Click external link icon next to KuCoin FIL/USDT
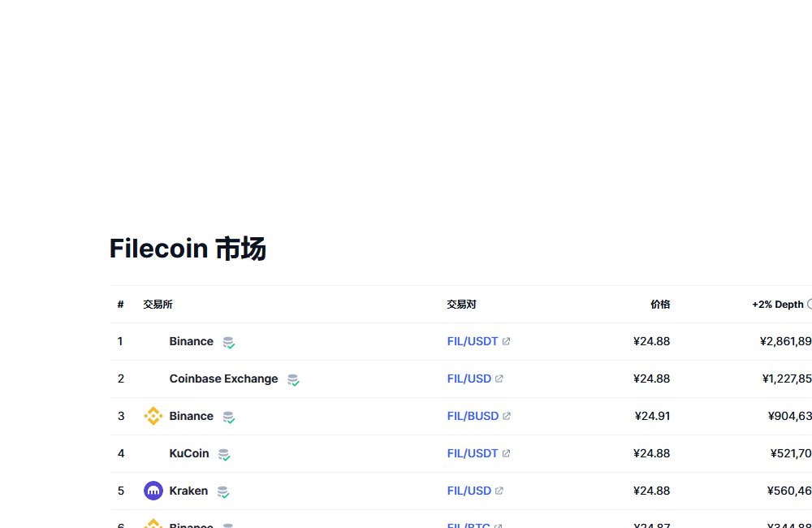The width and height of the screenshot is (812, 528). [x=507, y=453]
